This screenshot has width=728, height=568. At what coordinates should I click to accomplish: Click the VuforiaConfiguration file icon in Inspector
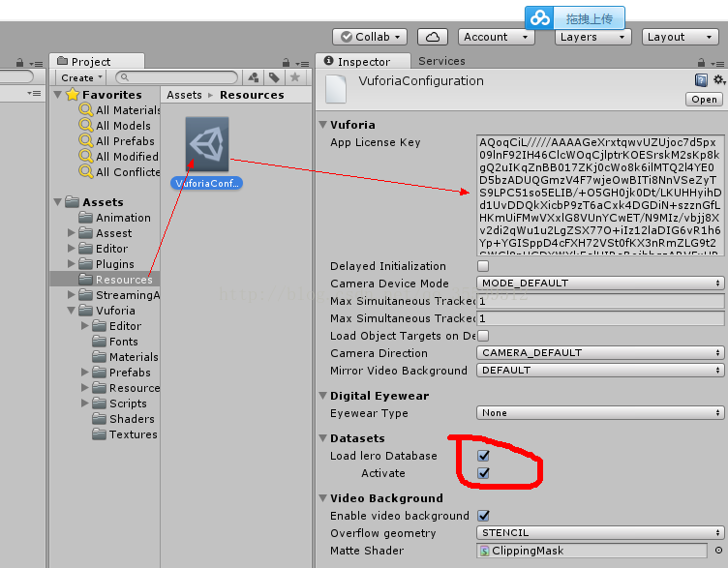point(336,89)
